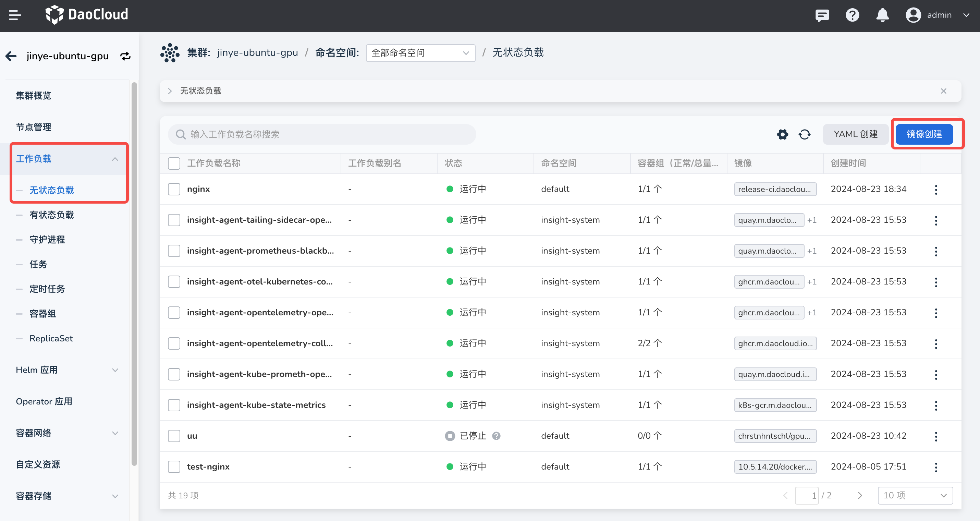
Task: Open the notifications bell
Action: click(x=882, y=15)
